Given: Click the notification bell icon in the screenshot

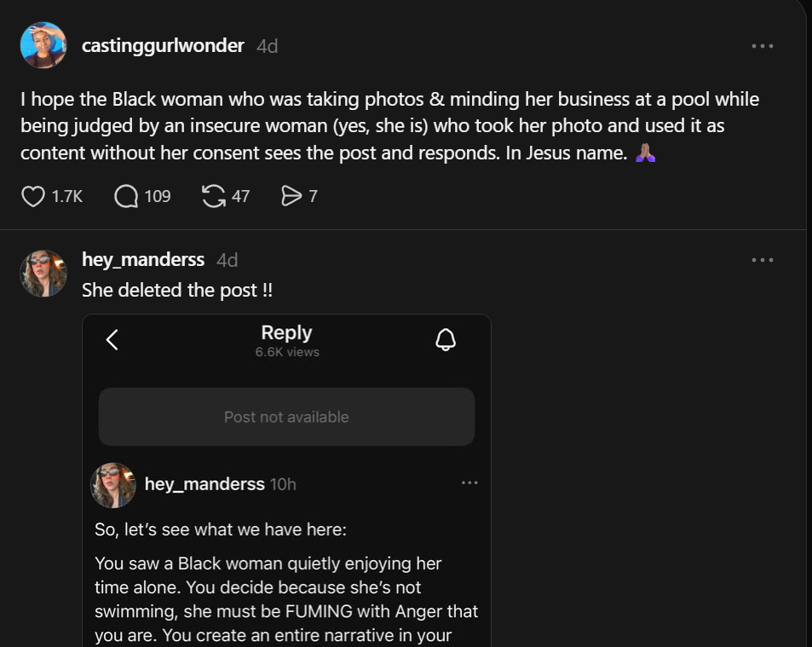Looking at the screenshot, I should pos(446,340).
